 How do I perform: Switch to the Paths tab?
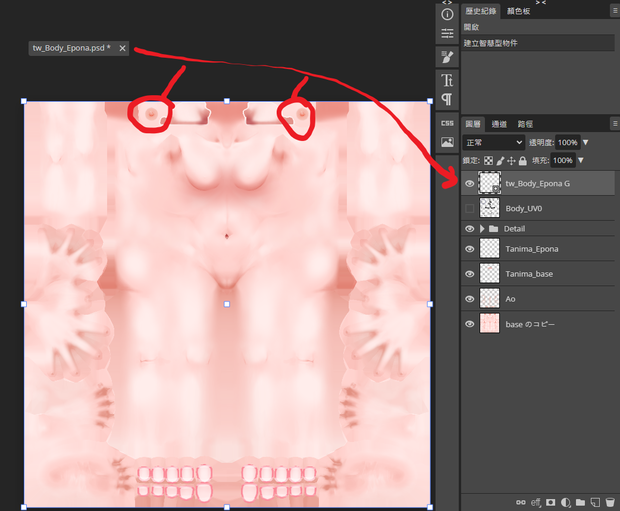point(525,124)
